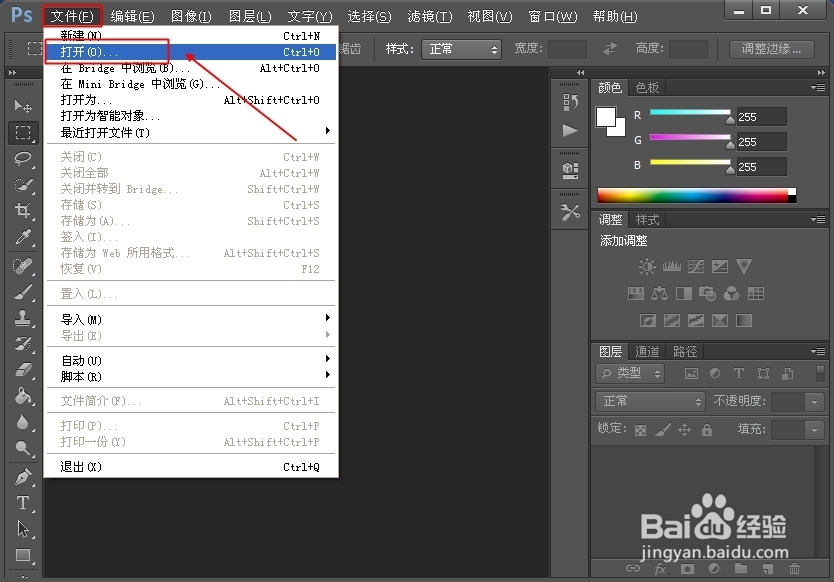Select the Clone Stamp tool

coord(23,318)
